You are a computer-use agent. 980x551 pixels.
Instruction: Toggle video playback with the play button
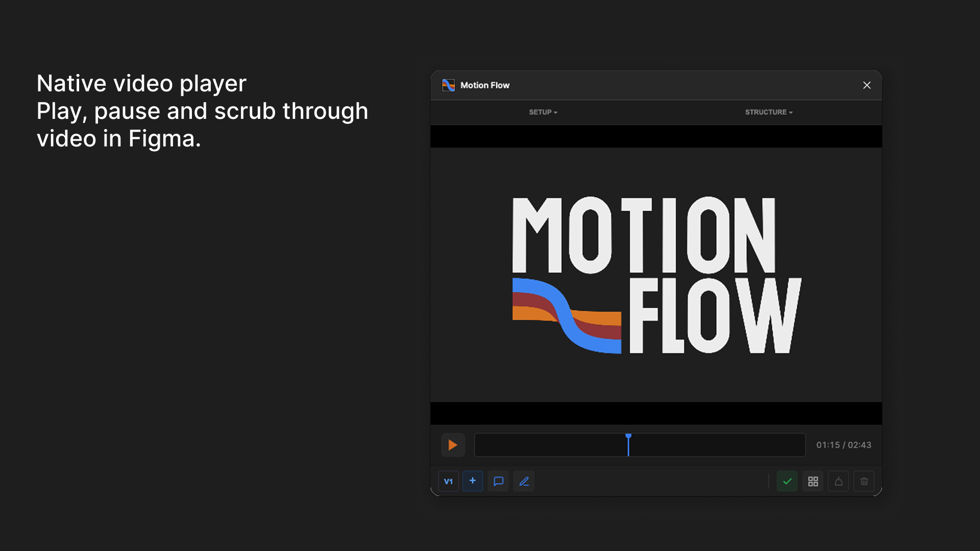coord(453,445)
